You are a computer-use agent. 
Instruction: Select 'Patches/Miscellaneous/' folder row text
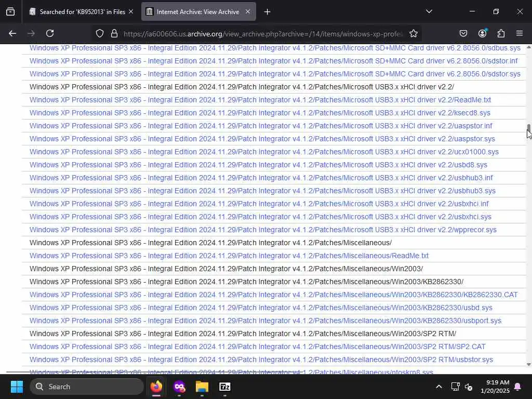(211, 243)
